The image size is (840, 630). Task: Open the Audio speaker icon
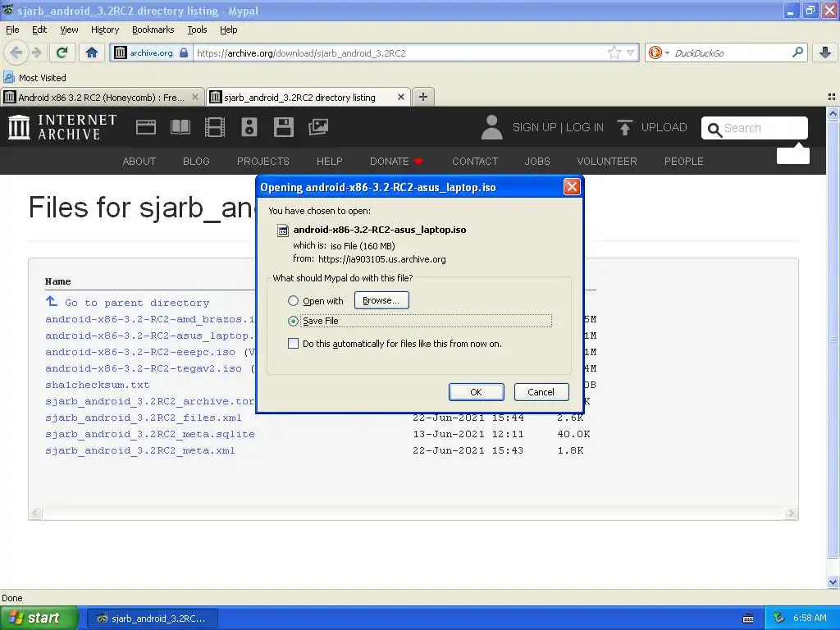click(x=249, y=127)
